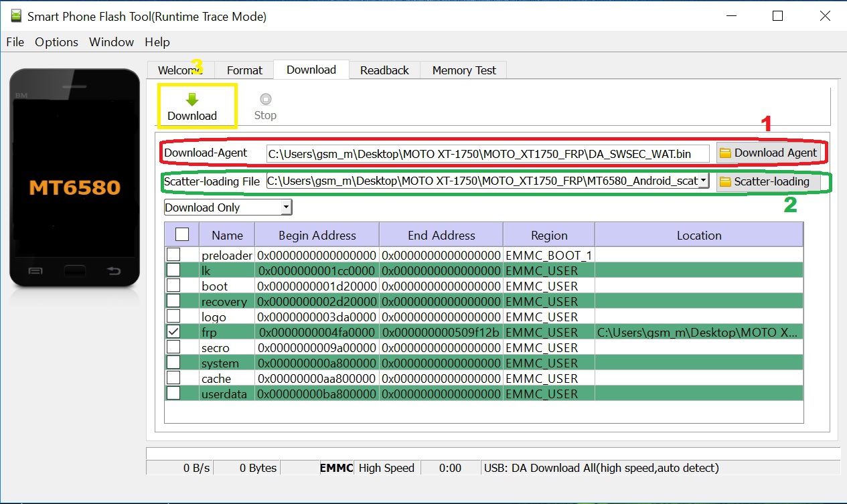Check the select-all header checkbox
The image size is (847, 504).
click(181, 235)
